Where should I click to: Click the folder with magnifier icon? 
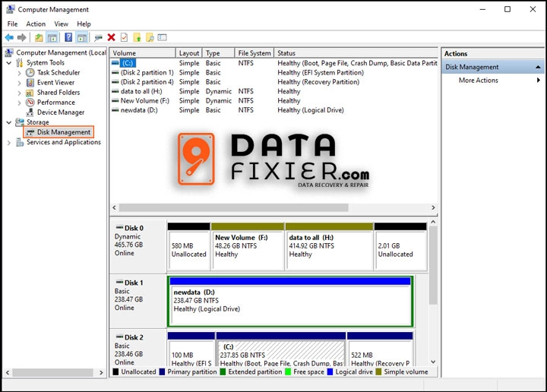coord(150,37)
